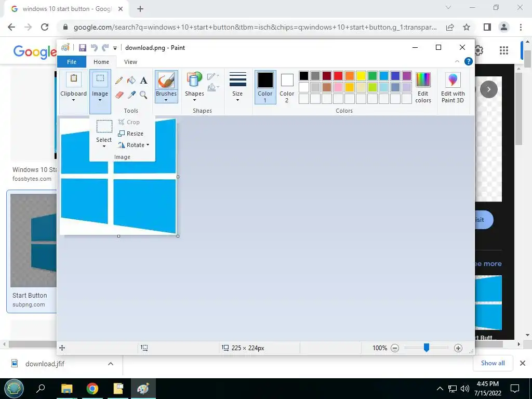This screenshot has width=532, height=399.
Task: Click the zoom out minus button
Action: point(395,348)
